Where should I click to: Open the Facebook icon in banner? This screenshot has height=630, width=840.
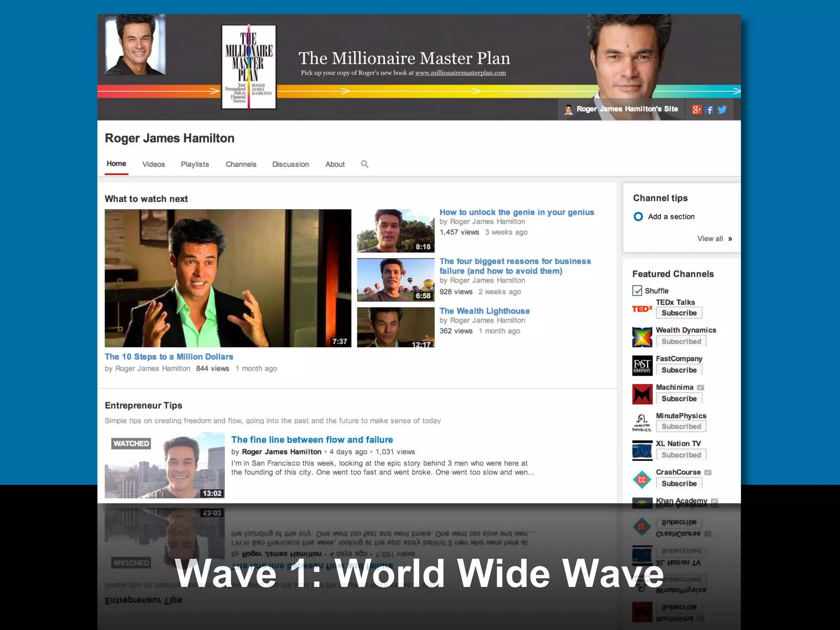709,110
